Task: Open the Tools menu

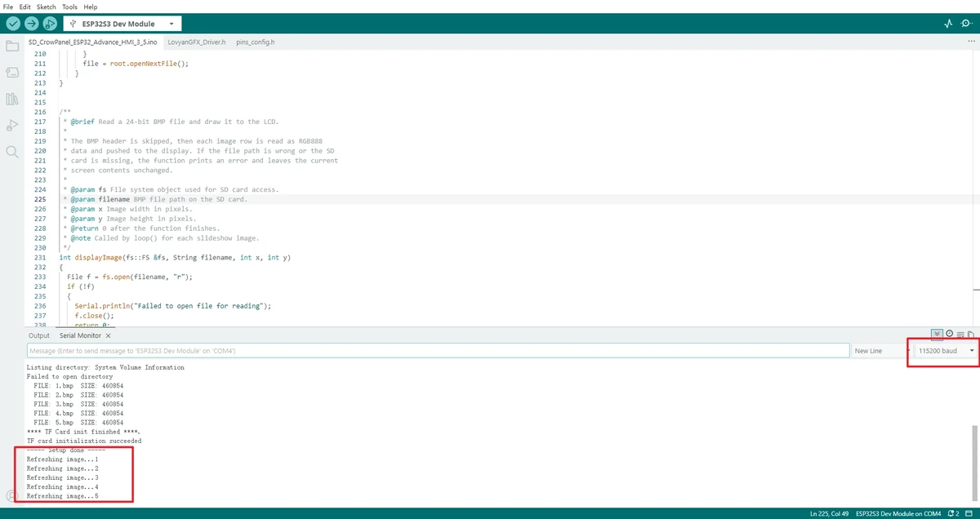Action: (69, 7)
